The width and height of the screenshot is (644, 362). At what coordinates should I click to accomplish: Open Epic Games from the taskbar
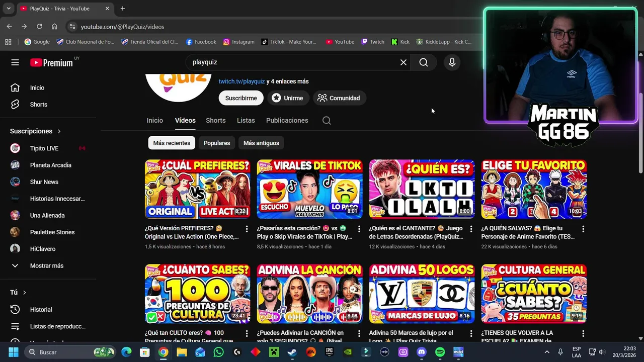[329, 352]
